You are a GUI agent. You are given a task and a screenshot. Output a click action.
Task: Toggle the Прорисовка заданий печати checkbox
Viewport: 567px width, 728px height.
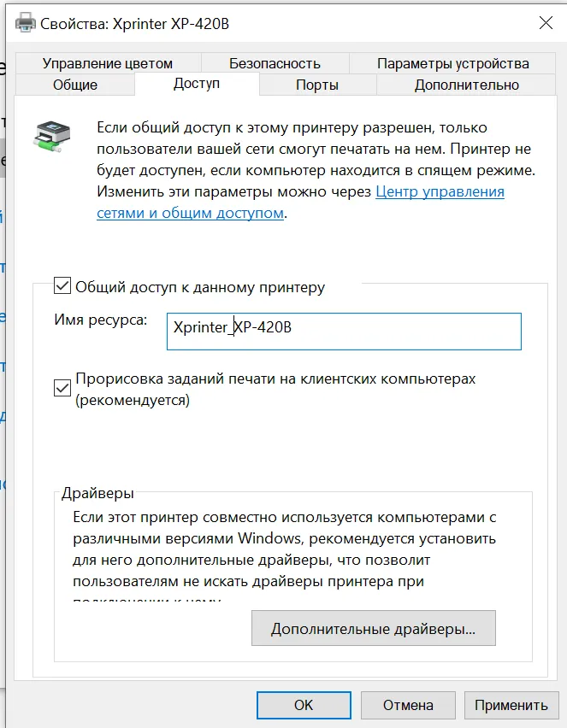tap(62, 388)
